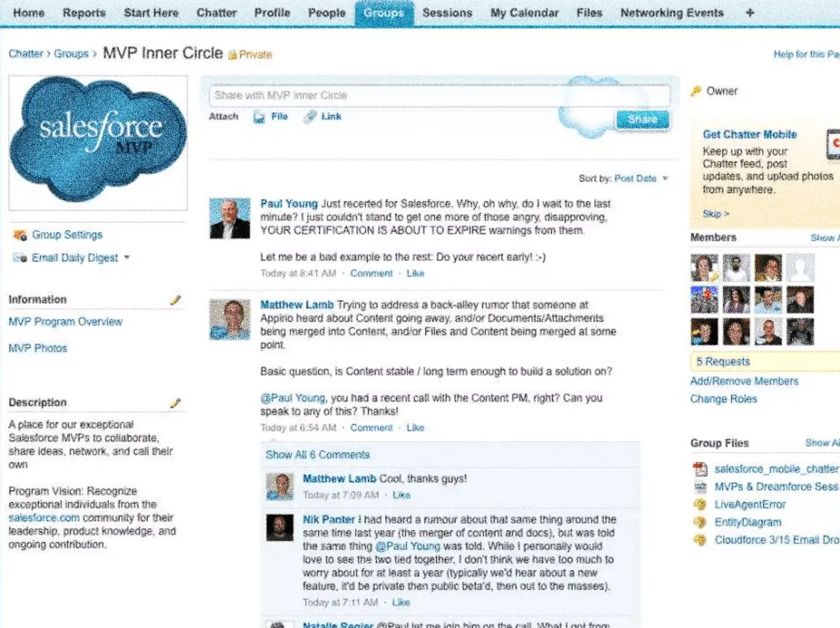Click the @Paul Young mention in Matthew's post
This screenshot has height=628, width=840.
click(293, 398)
